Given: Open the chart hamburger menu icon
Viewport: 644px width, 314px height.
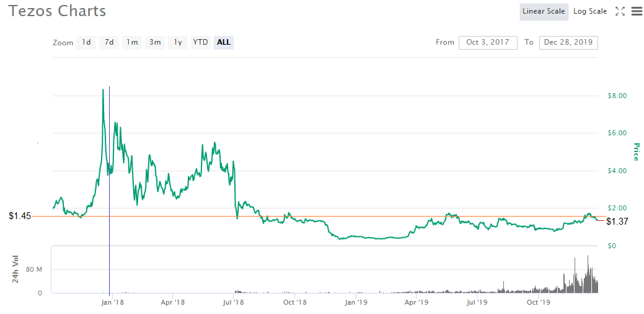Looking at the screenshot, I should coord(636,12).
